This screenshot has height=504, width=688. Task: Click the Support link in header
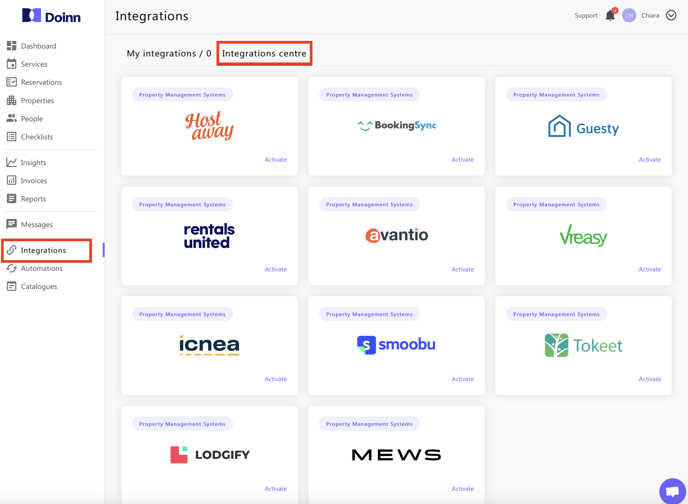pyautogui.click(x=586, y=15)
